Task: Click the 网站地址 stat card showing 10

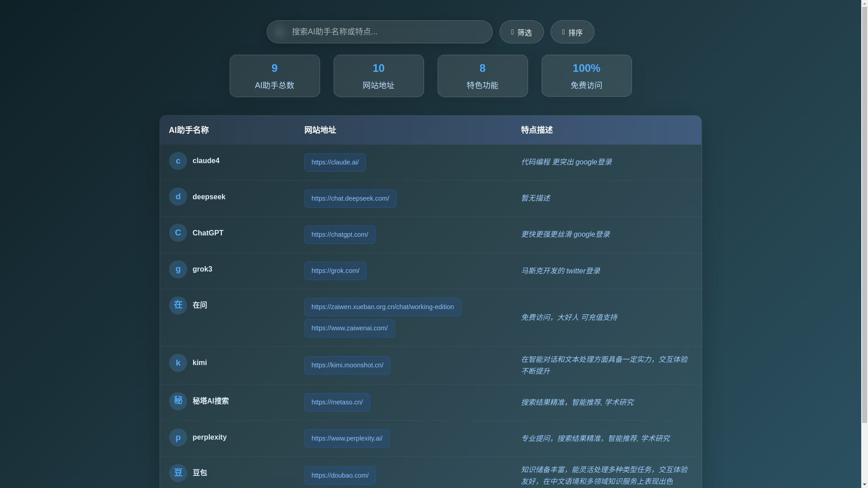Action: click(x=378, y=76)
